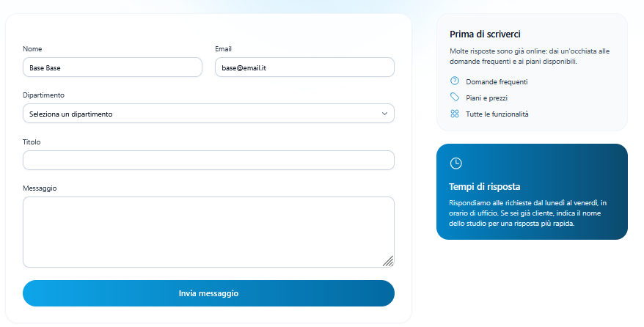
Task: Focus the Nome field containing Base Base
Action: pos(112,67)
